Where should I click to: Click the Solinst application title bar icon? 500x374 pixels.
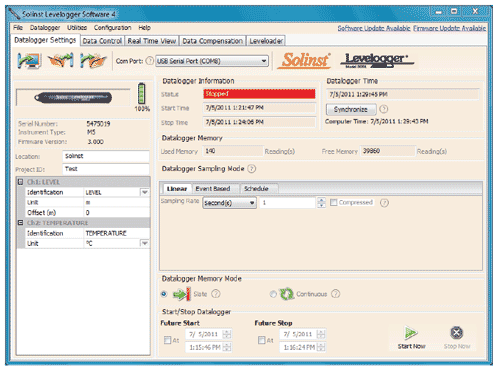(x=14, y=14)
